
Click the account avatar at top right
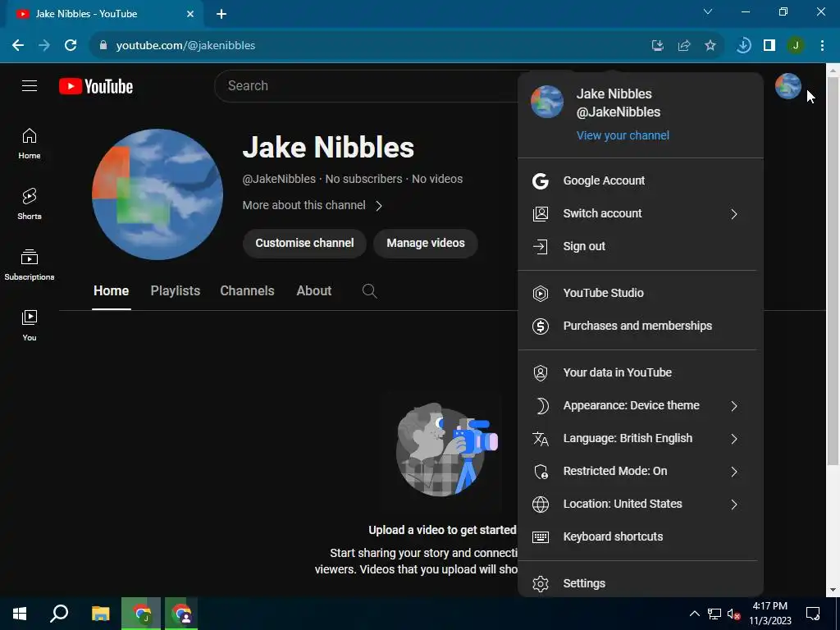[787, 86]
